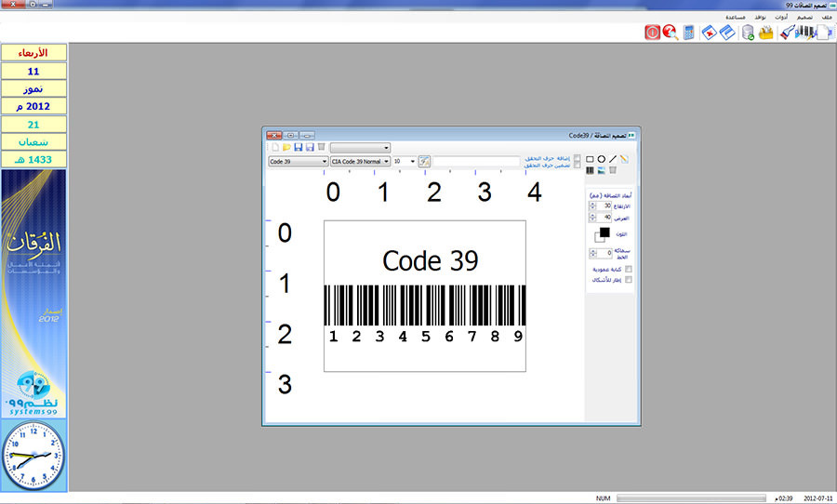Click the Save As light floppy icon
The height and width of the screenshot is (504, 837).
tap(310, 147)
